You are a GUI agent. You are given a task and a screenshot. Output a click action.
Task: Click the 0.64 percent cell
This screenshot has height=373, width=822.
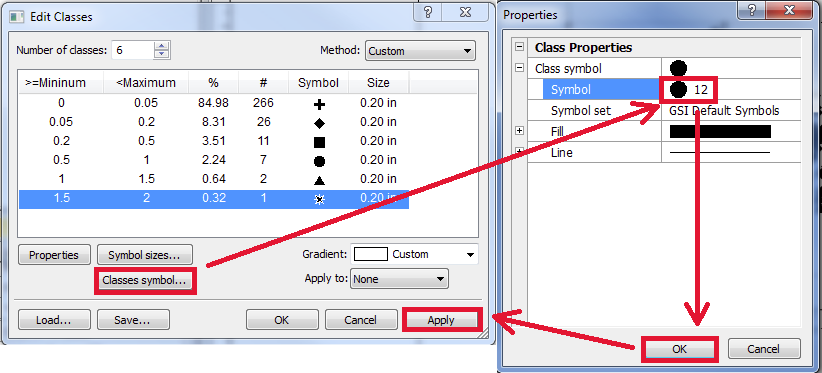coord(213,179)
